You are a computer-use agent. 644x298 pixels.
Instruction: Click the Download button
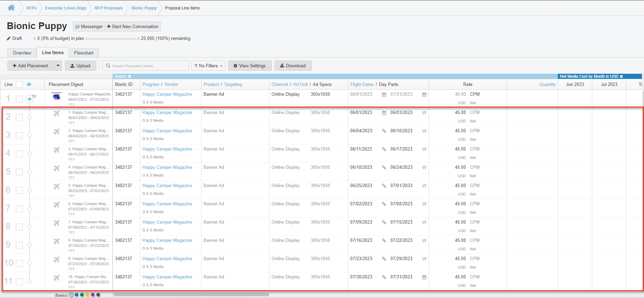293,66
